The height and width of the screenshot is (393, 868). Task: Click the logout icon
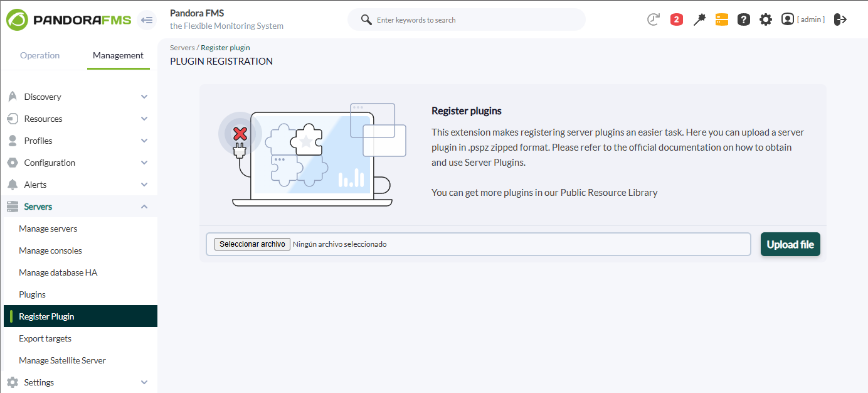(x=840, y=19)
